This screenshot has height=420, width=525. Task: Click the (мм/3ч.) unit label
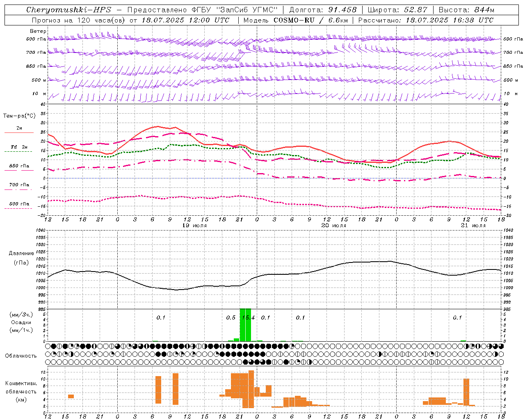pos(21,315)
